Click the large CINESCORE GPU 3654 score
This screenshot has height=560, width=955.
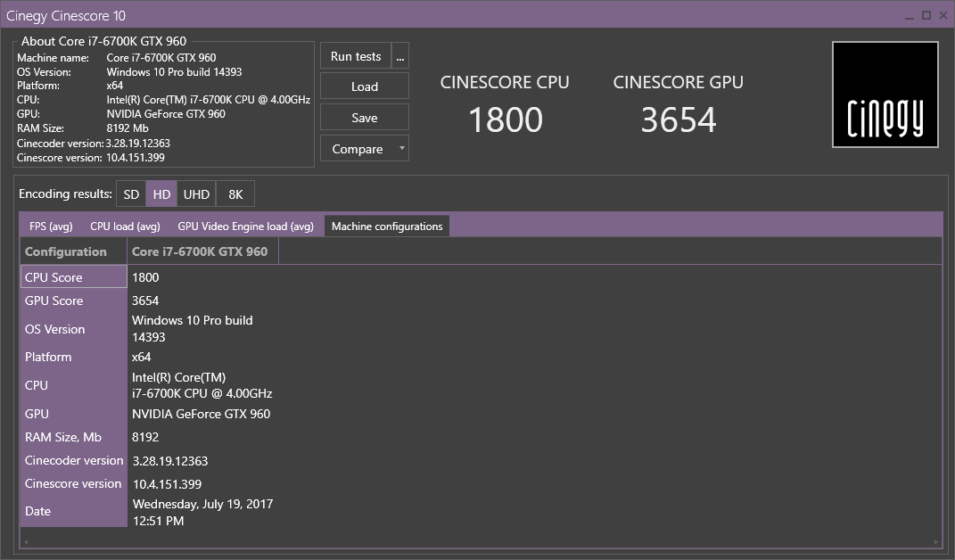click(679, 119)
